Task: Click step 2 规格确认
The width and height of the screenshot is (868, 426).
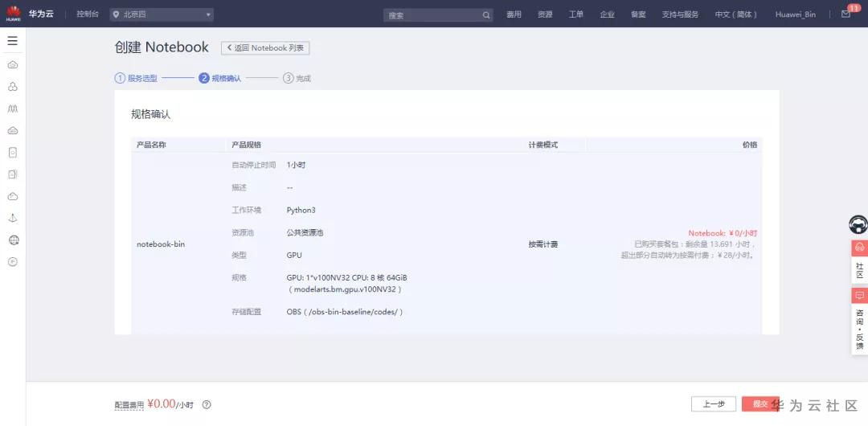Action: (219, 78)
